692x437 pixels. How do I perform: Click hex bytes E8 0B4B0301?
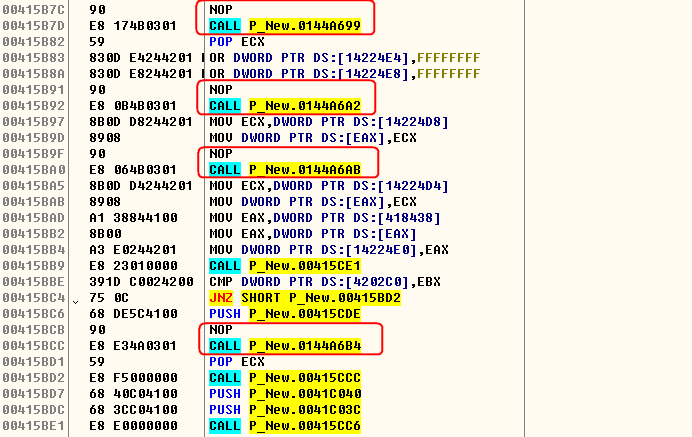point(133,106)
